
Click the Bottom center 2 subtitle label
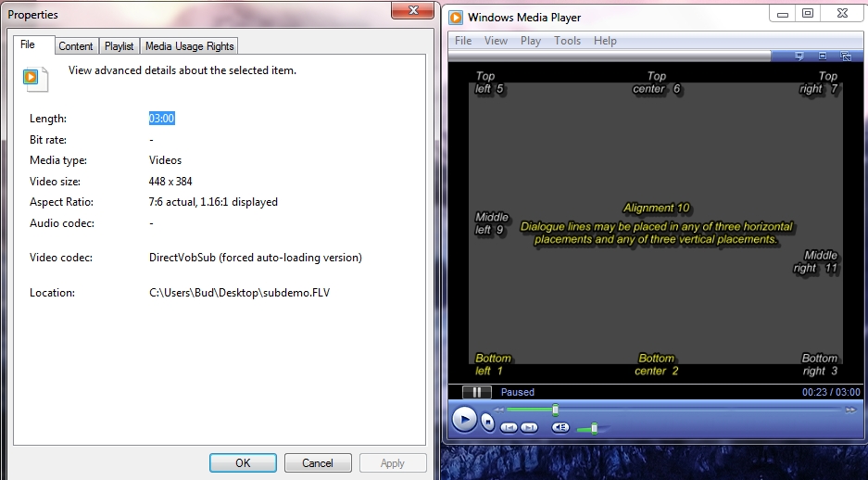[657, 365]
